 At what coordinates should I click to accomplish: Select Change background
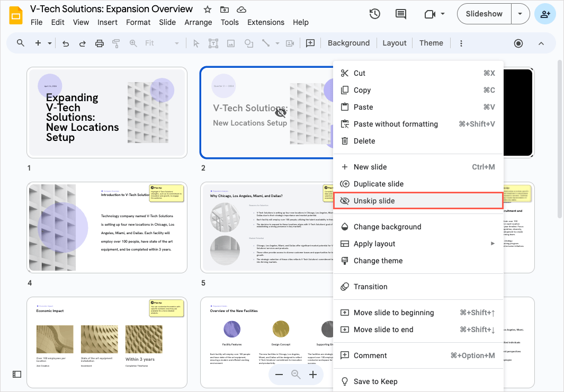point(418,227)
